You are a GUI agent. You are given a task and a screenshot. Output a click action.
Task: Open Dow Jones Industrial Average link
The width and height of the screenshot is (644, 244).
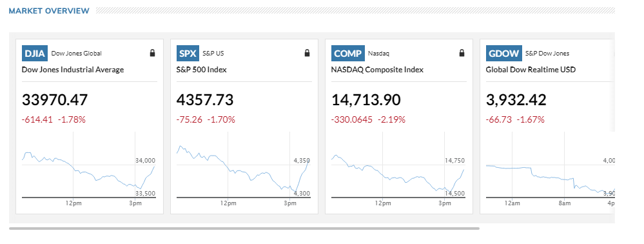tap(73, 70)
